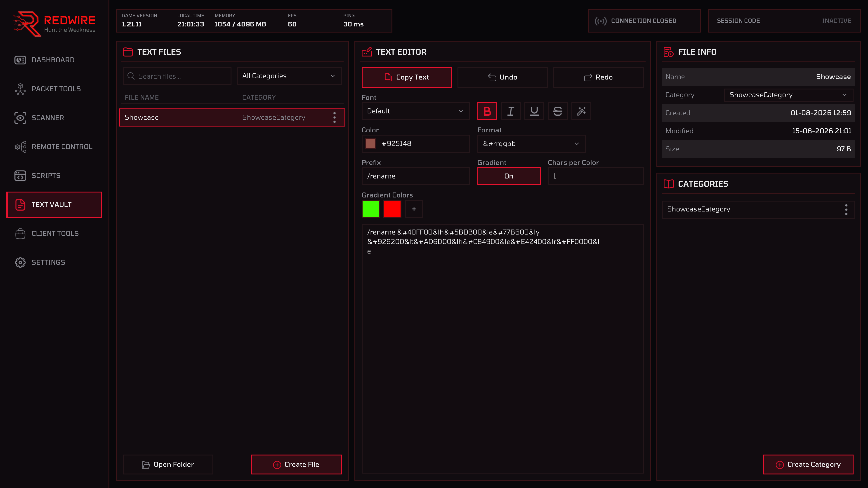The width and height of the screenshot is (868, 488).
Task: Toggle the magic wand obfuscate effect
Action: point(581,111)
